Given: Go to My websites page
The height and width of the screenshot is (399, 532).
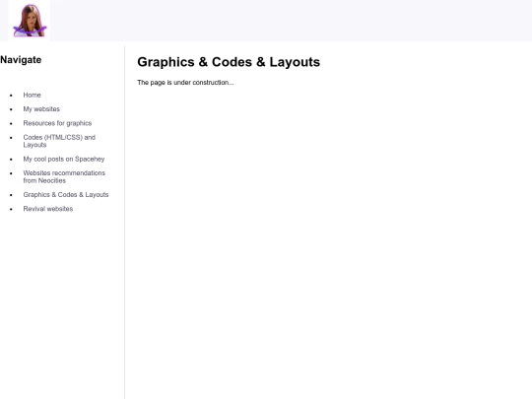Looking at the screenshot, I should tap(41, 109).
